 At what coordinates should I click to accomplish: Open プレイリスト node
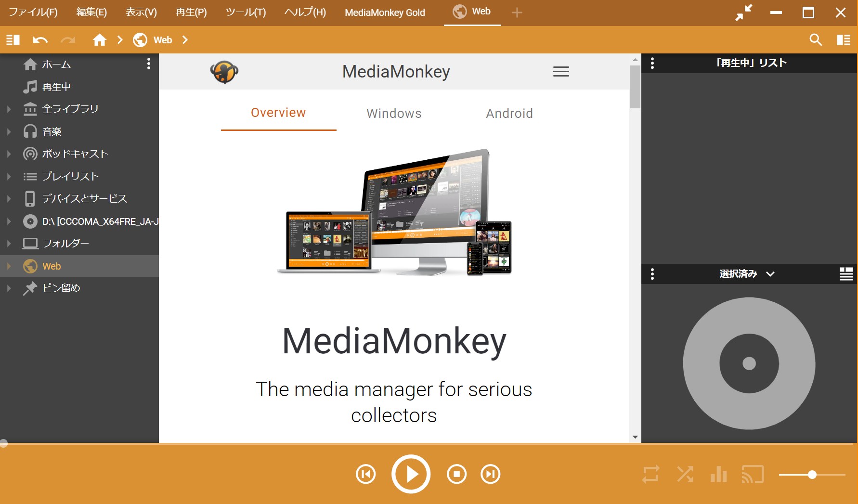(x=79, y=176)
